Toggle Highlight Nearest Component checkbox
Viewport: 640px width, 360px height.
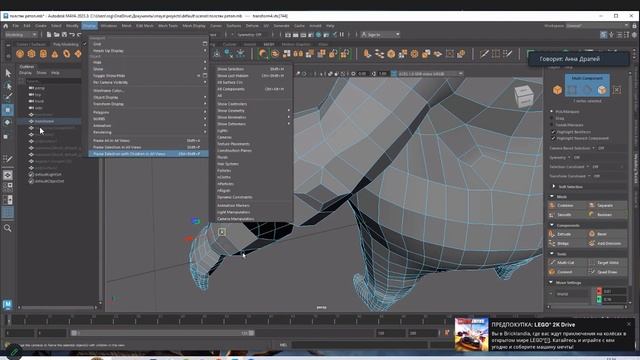coord(553,138)
